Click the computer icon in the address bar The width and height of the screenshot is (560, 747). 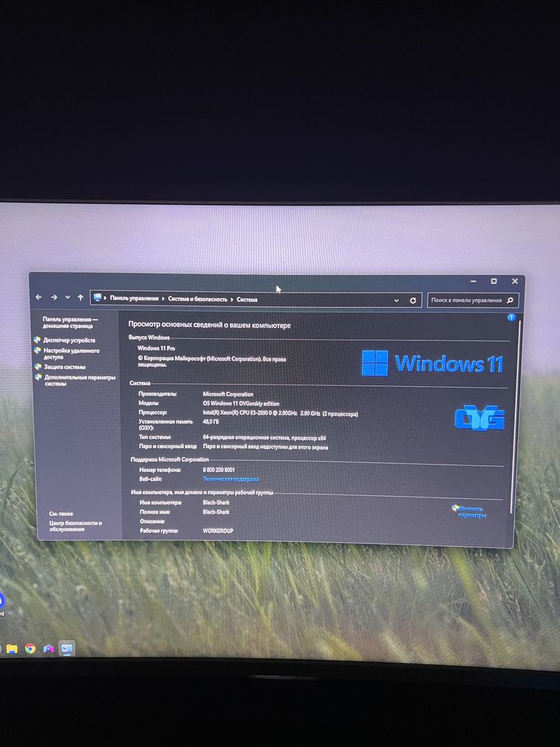[x=98, y=298]
